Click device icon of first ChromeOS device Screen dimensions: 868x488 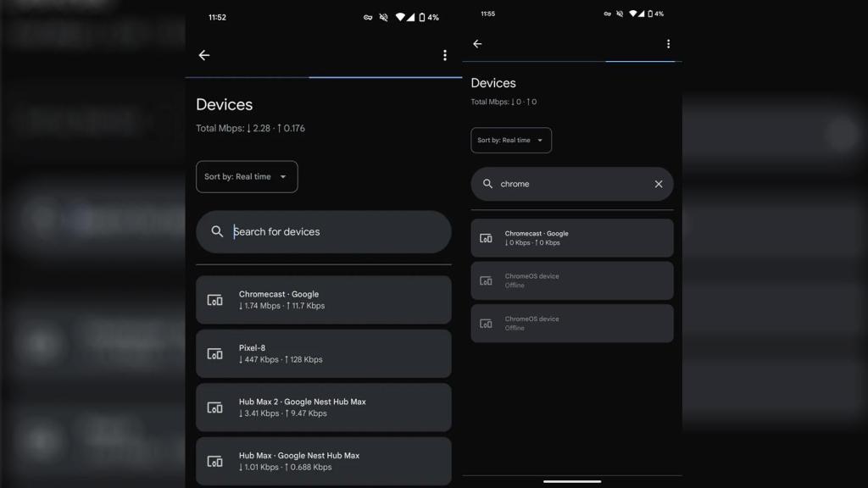click(x=486, y=281)
